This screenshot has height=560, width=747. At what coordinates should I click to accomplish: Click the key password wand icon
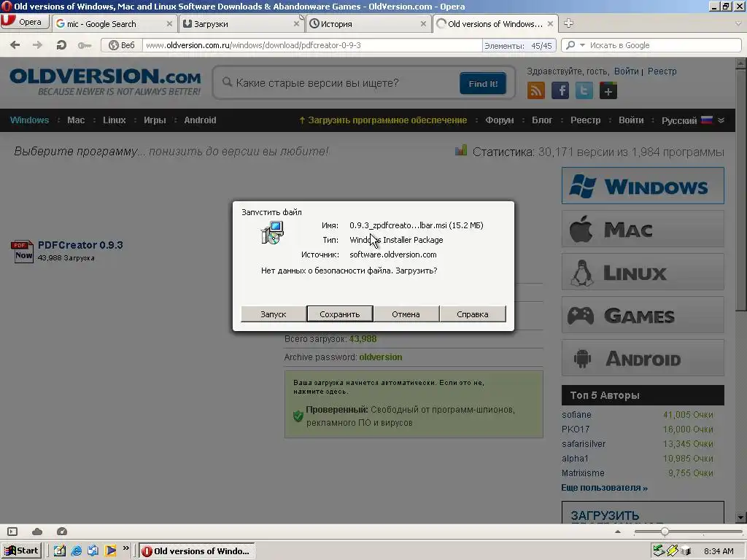[85, 45]
